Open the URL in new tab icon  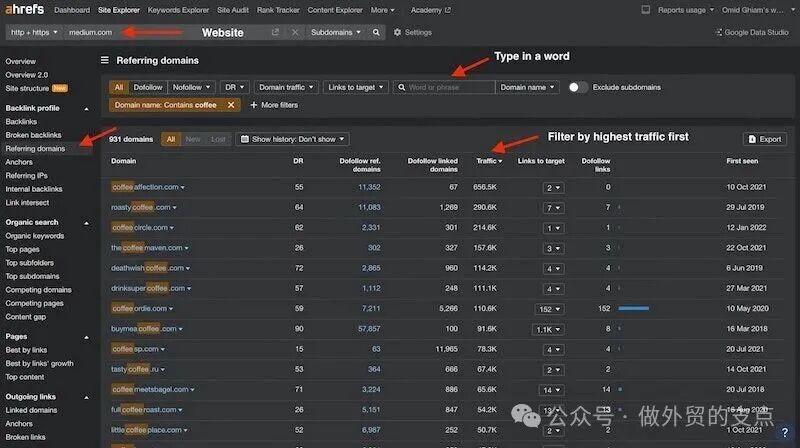[275, 32]
